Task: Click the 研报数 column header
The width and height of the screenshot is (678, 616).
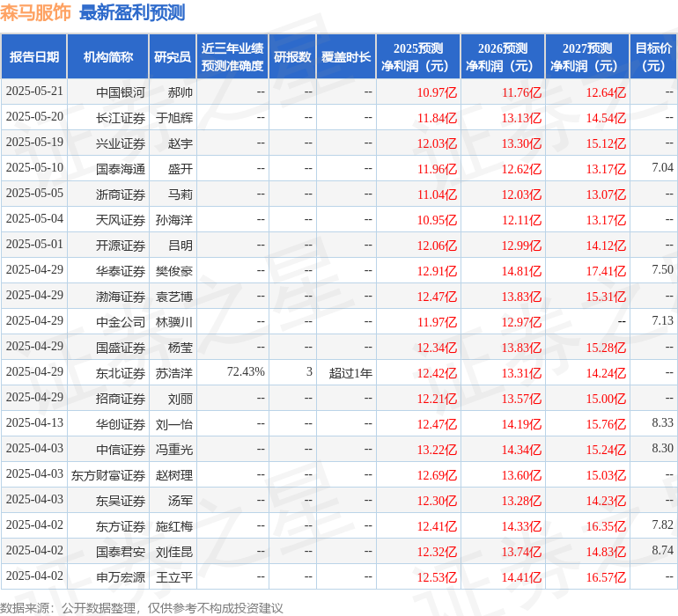Action: [292, 56]
